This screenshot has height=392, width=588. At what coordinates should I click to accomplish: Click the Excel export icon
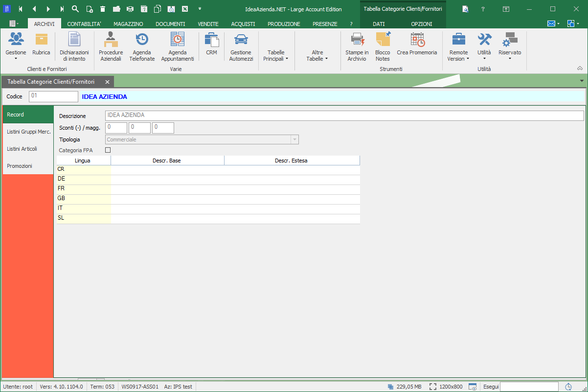185,9
